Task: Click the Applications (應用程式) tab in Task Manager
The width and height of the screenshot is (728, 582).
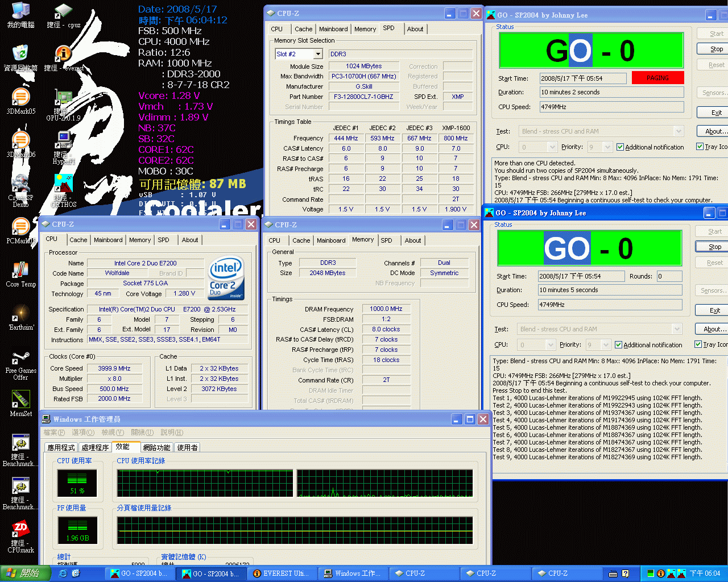Action: tap(61, 448)
